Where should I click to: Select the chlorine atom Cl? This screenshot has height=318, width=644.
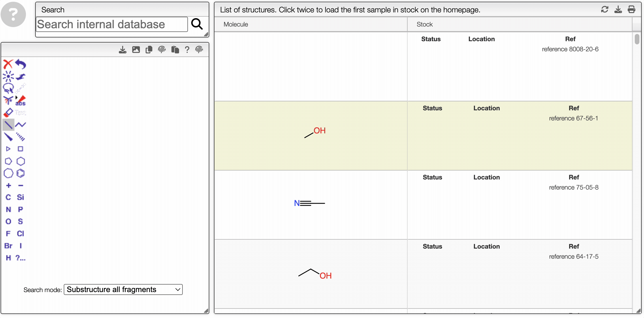[x=20, y=234]
